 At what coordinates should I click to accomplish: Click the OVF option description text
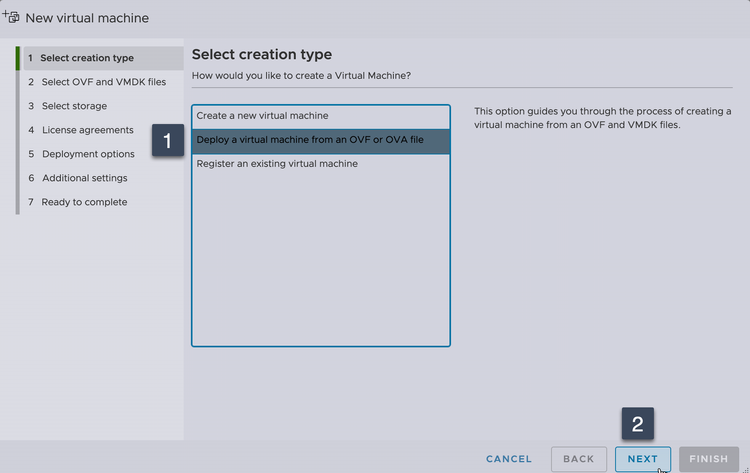[x=602, y=118]
